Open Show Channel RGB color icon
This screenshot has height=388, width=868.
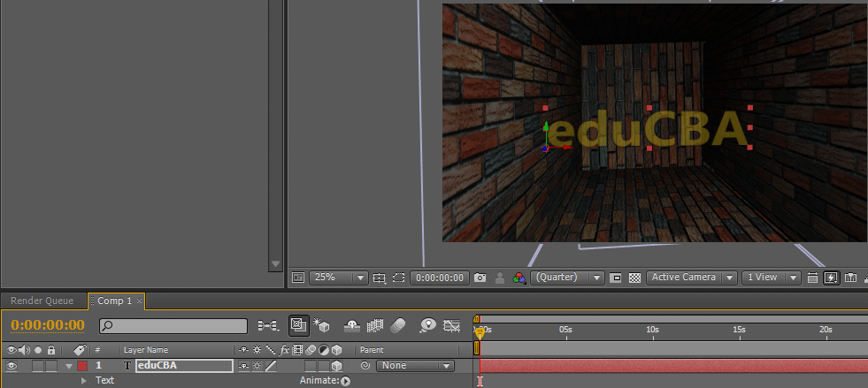(x=518, y=278)
